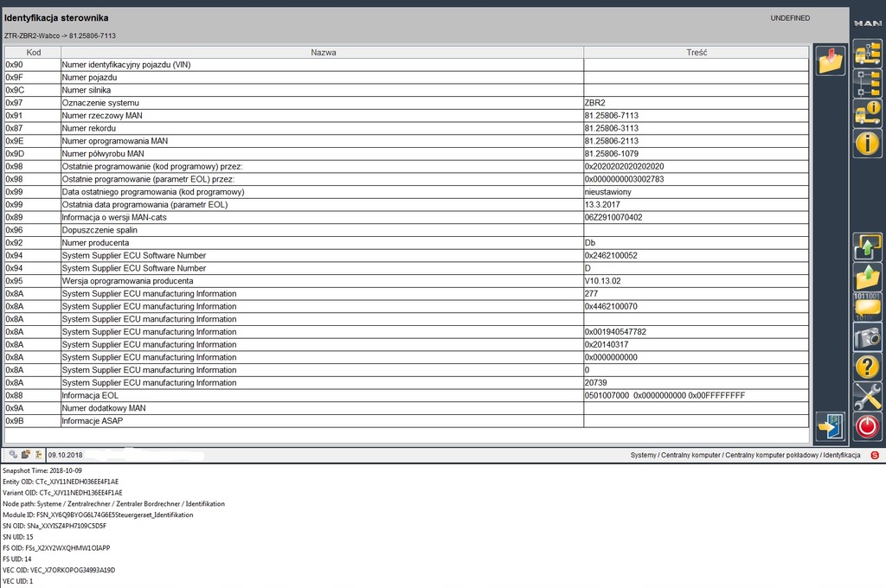Click the 'Module ID' line
Image resolution: width=886 pixels, height=588 pixels.
[98, 515]
